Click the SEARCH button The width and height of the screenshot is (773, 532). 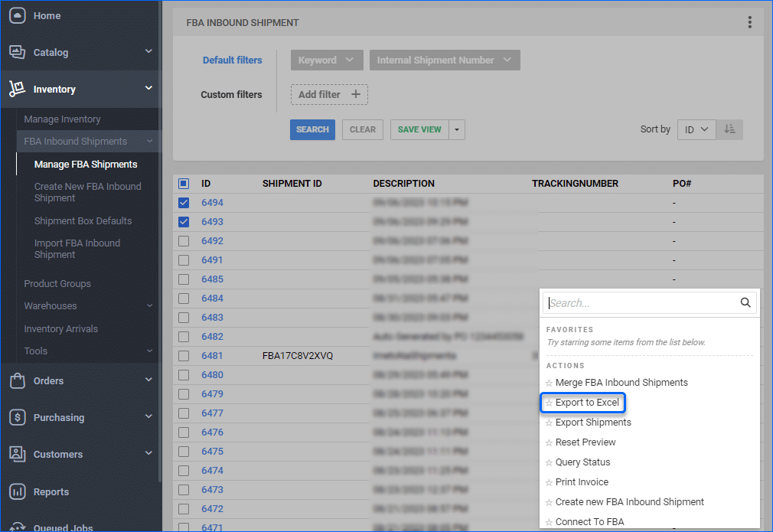pyautogui.click(x=312, y=129)
